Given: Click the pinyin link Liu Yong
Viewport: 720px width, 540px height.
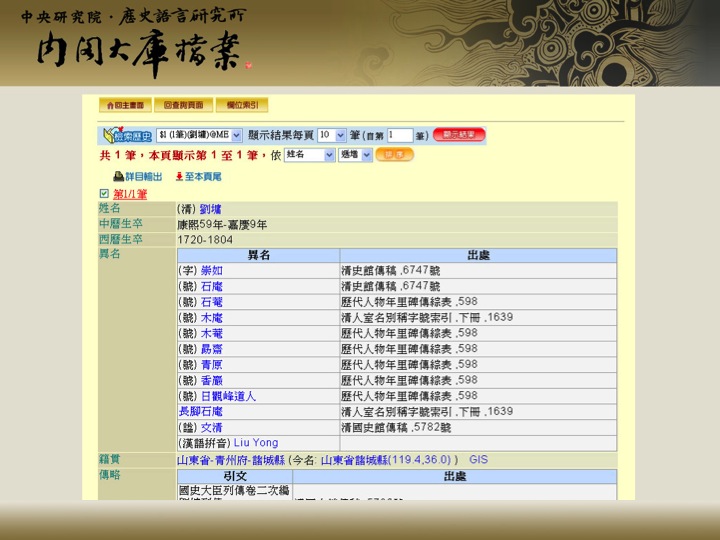Looking at the screenshot, I should [256, 443].
